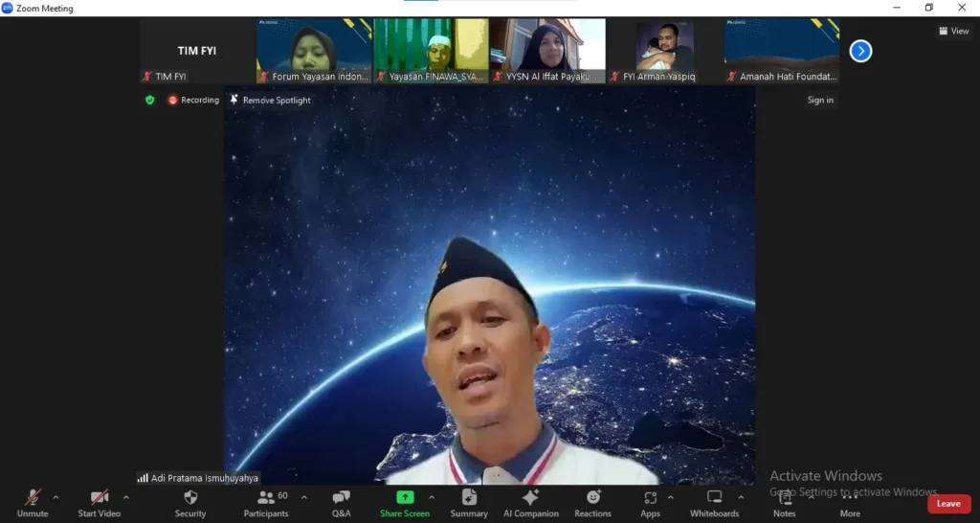Open Whiteboards
The height and width of the screenshot is (523, 980).
[x=714, y=504]
